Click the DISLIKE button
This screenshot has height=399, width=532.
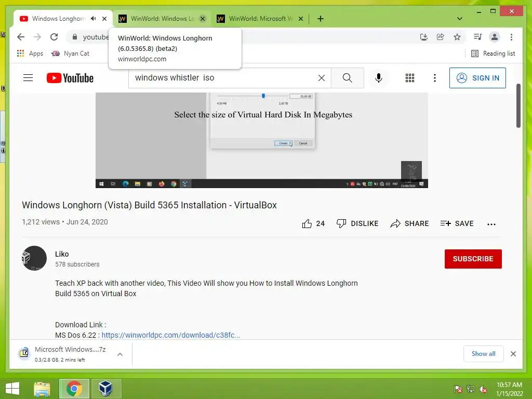[357, 223]
